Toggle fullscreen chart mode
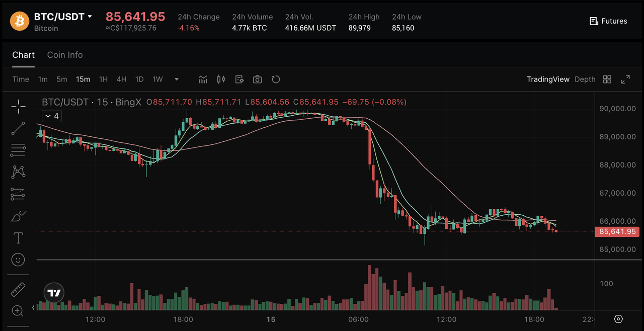This screenshot has height=331, width=644. 625,79
